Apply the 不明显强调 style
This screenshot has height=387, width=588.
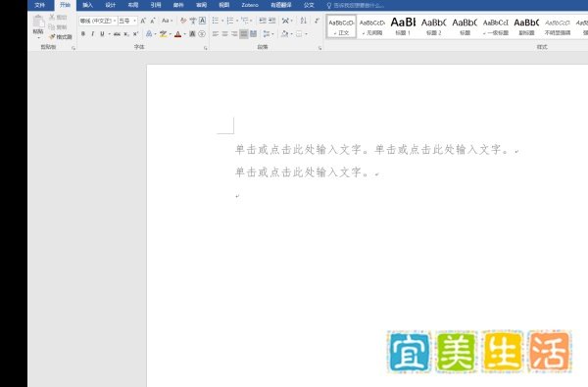pos(558,26)
